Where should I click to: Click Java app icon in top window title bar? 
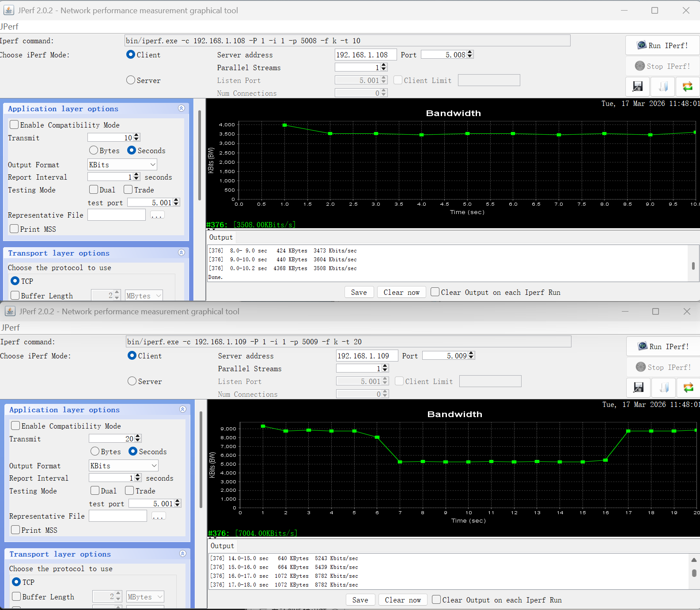[9, 10]
